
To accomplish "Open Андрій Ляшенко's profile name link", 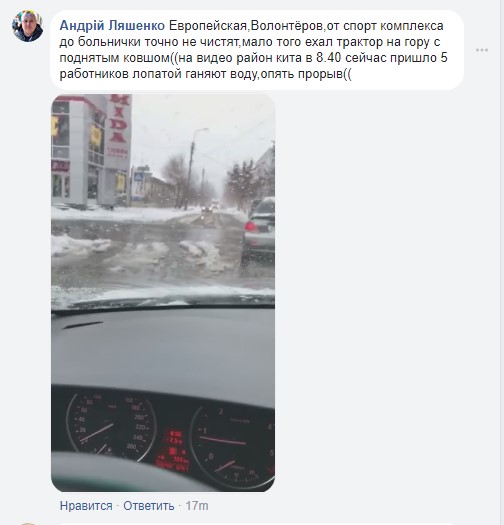I will 112,25.
